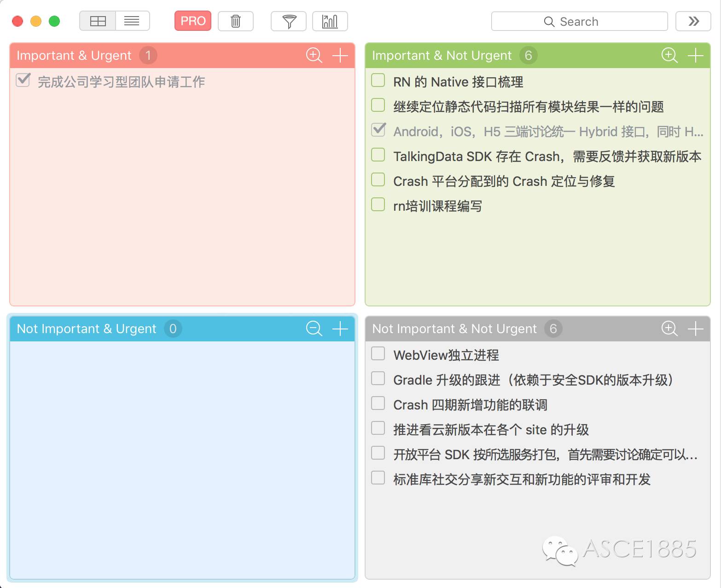Add task to Not Important & Urgent
Viewport: 721px width, 588px height.
tap(340, 329)
